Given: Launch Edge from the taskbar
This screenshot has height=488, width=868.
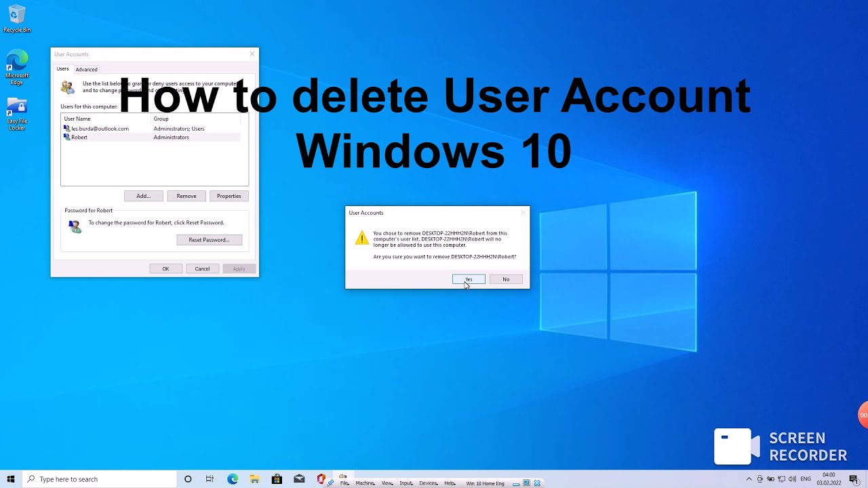Looking at the screenshot, I should 233,479.
